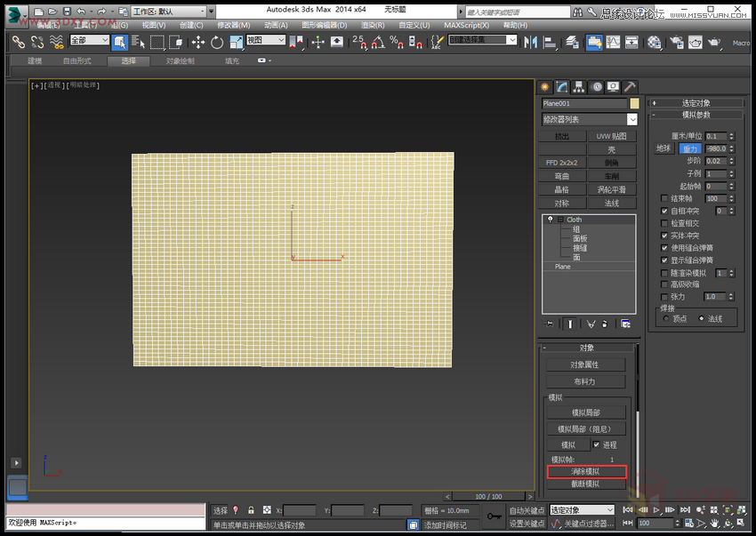Image resolution: width=756 pixels, height=536 pixels.
Task: Expand the Cloth modifier in the stack
Action: click(x=559, y=219)
